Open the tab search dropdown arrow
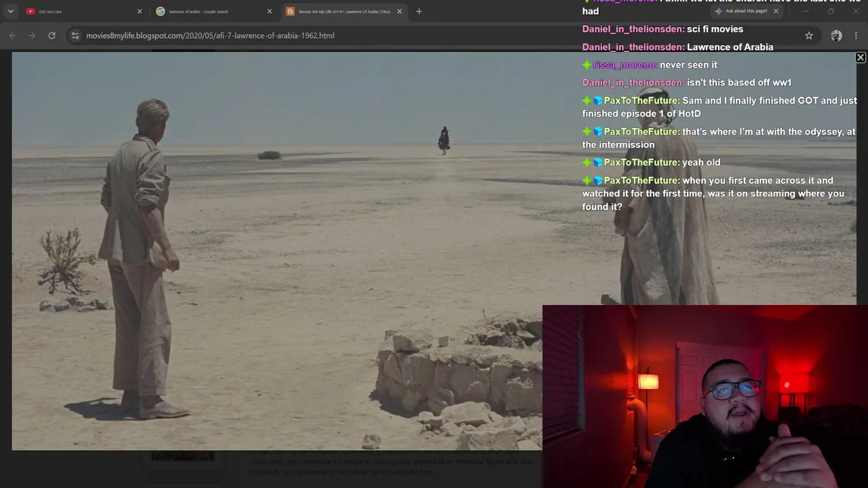This screenshot has height=488, width=868. (x=11, y=12)
